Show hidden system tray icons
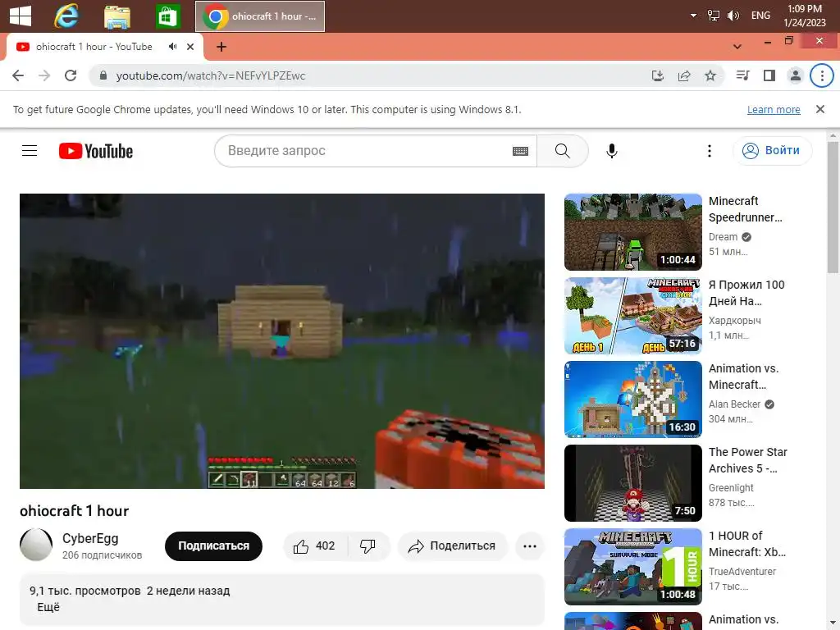This screenshot has height=630, width=840. [693, 16]
